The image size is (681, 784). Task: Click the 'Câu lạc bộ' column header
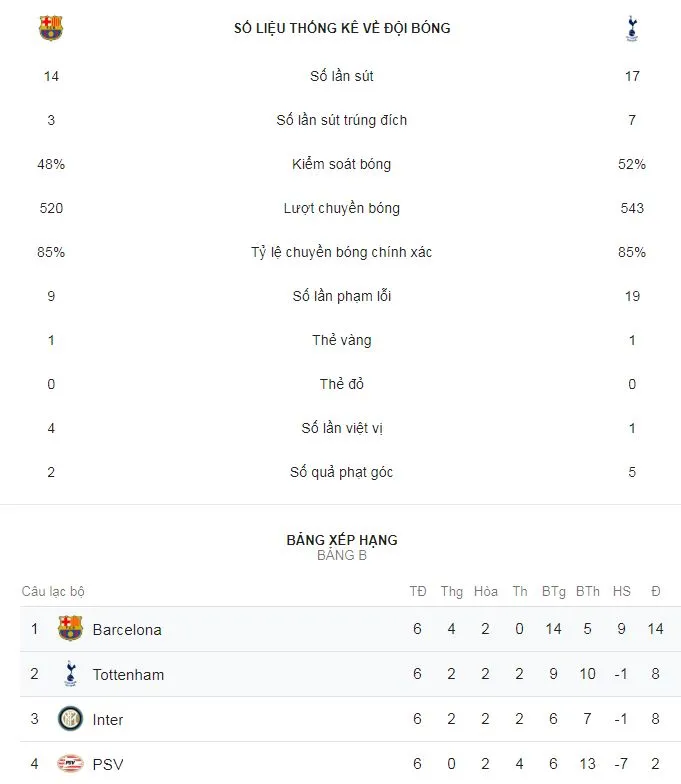(53, 592)
